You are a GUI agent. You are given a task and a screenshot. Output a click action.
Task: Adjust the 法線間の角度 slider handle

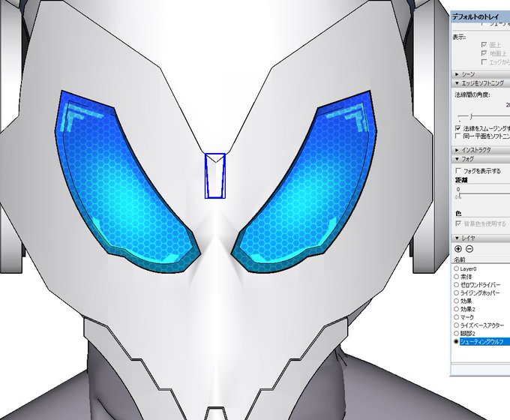pos(471,116)
